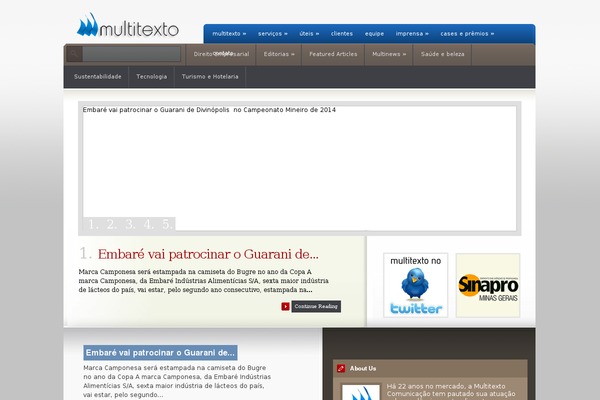Click the About Us heading
The width and height of the screenshot is (600, 400).
click(x=363, y=369)
